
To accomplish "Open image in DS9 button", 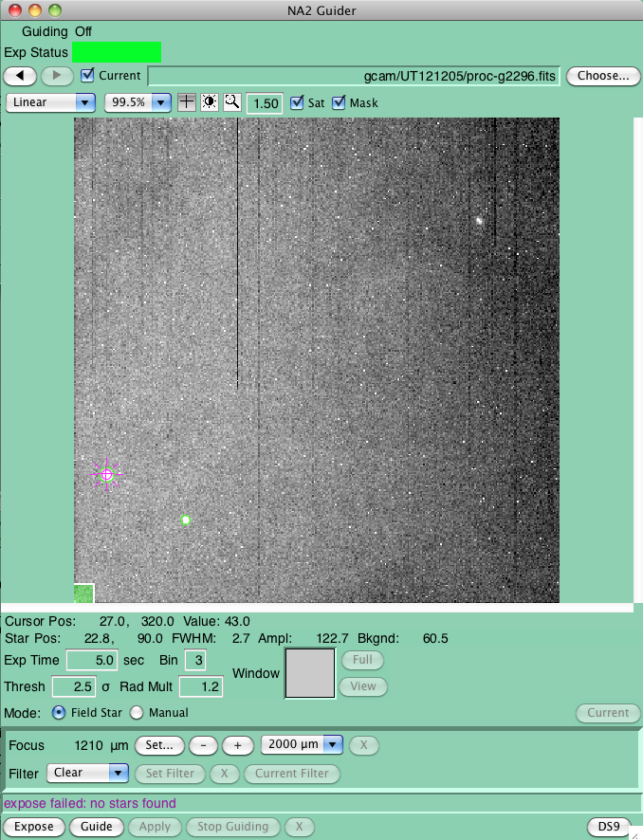I will point(609,827).
